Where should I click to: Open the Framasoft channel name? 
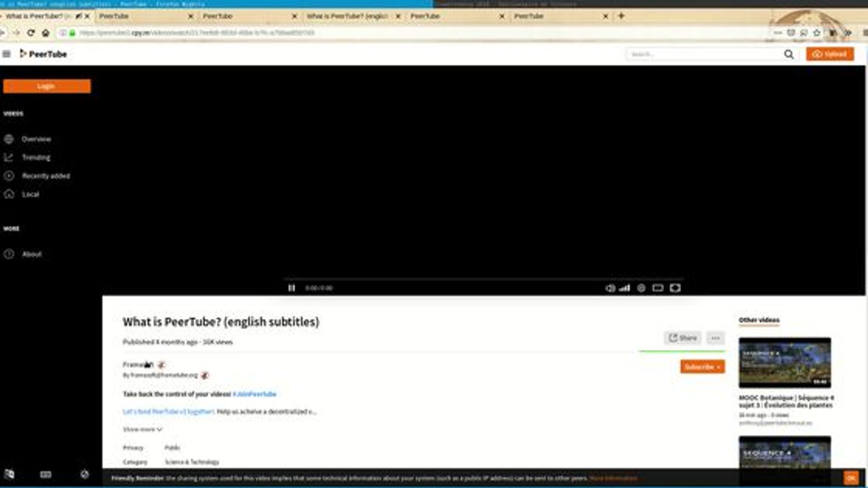tap(138, 364)
